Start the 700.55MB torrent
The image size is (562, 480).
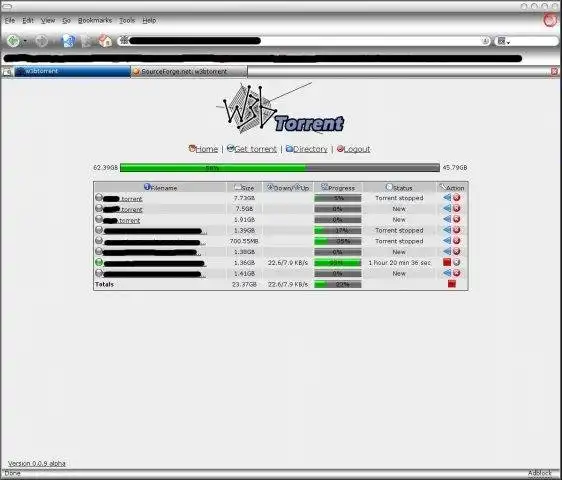[x=447, y=241]
